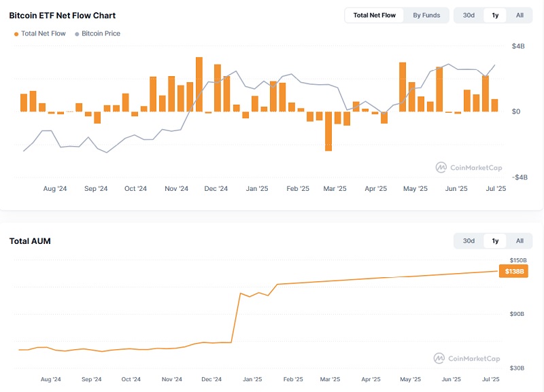Select 1y range for Total AUM chart
544x392 pixels.
tap(495, 240)
